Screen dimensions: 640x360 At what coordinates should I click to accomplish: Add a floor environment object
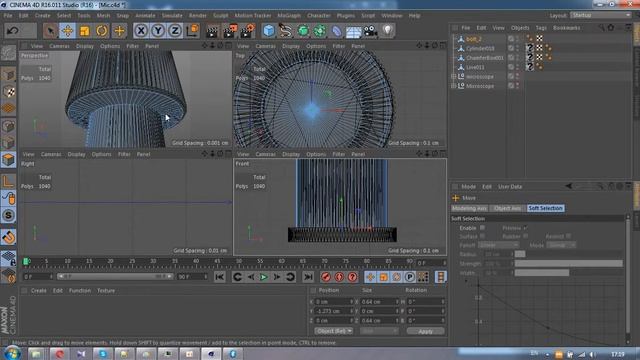tap(353, 31)
